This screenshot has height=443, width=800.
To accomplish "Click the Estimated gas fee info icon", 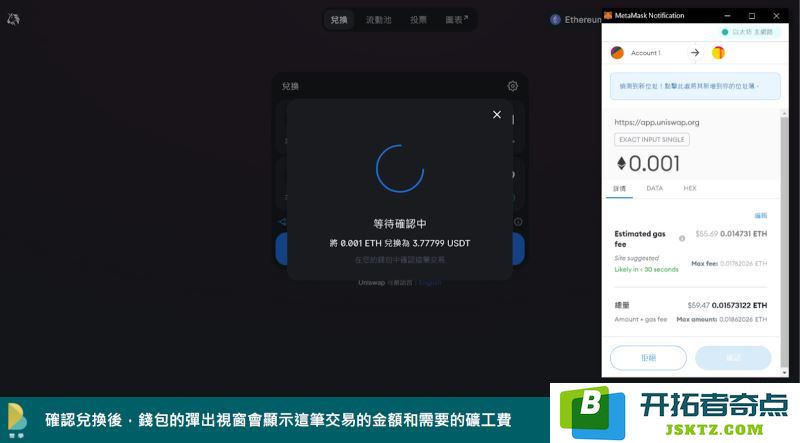I will pos(682,238).
